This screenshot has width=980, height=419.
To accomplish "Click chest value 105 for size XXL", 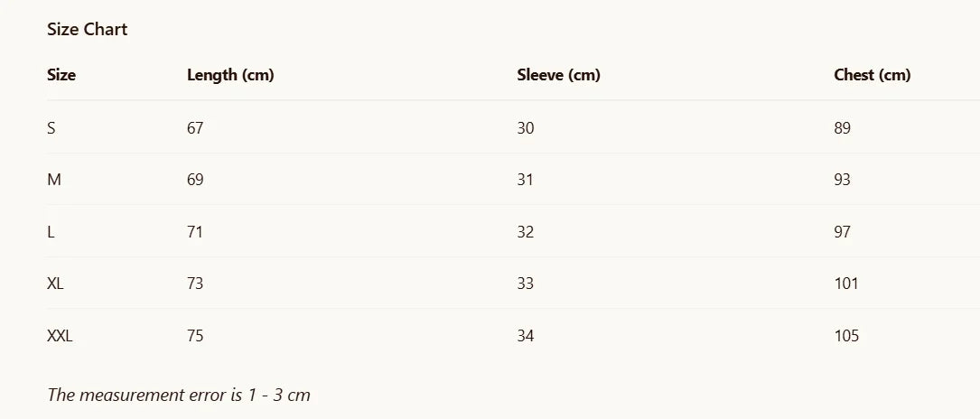I will pos(846,336).
